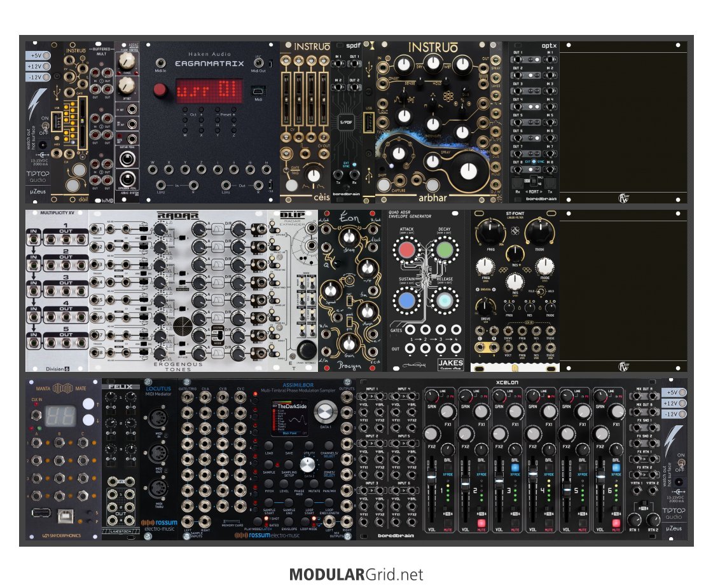This screenshot has height=588, width=713.
Task: Click the TheDarkSide screen on Assimil8or
Action: coord(289,418)
